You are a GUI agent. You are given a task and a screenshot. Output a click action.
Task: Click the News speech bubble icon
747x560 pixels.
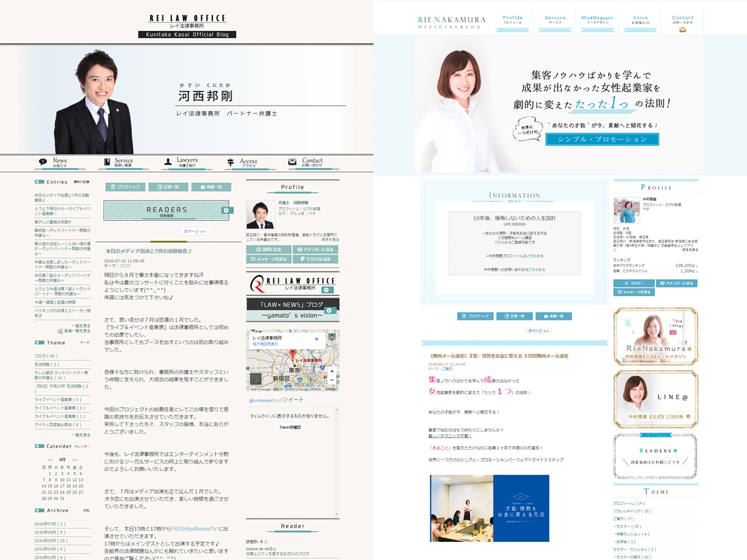pyautogui.click(x=43, y=162)
